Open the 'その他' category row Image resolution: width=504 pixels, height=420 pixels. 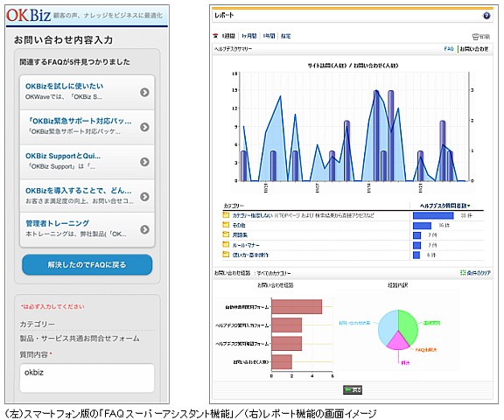(239, 226)
